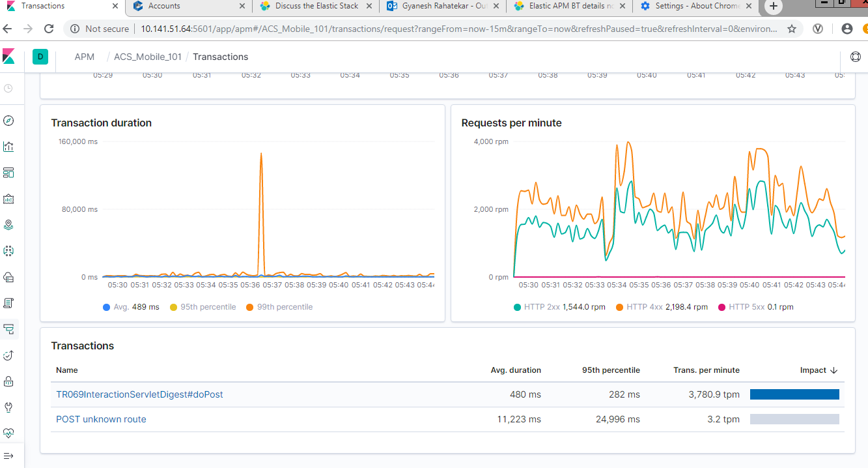
Task: Open Dev Tools from the wrench icon
Action: [8, 407]
